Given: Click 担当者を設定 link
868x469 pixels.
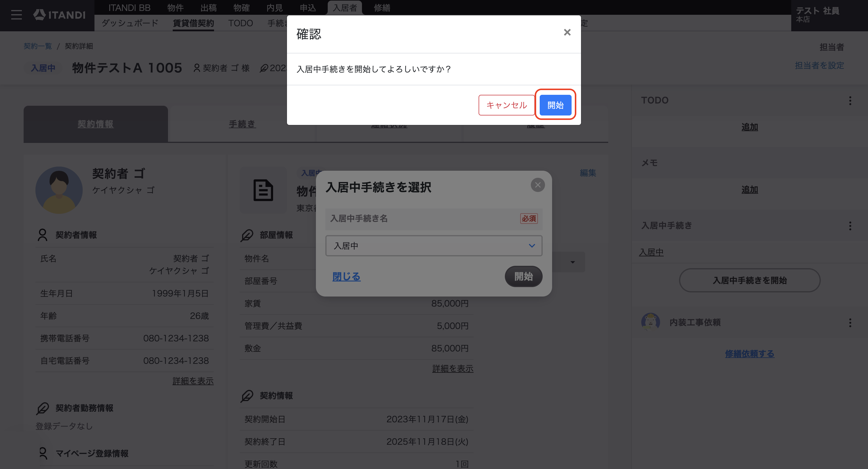Looking at the screenshot, I should coord(819,65).
